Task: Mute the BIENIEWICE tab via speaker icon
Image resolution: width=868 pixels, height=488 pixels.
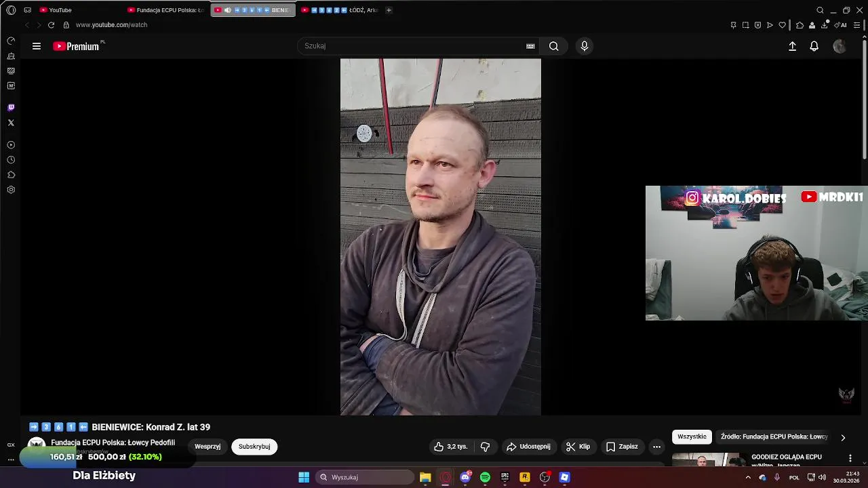Action: (x=228, y=10)
